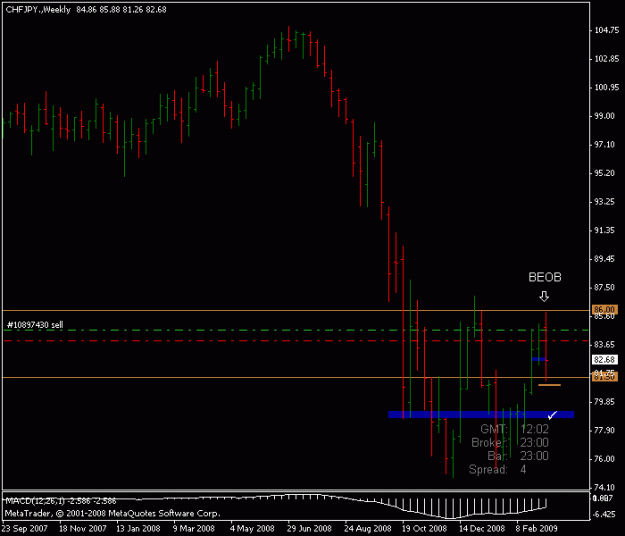The image size is (625, 536).
Task: Click the 100.95 price scale label
Action: (x=607, y=87)
